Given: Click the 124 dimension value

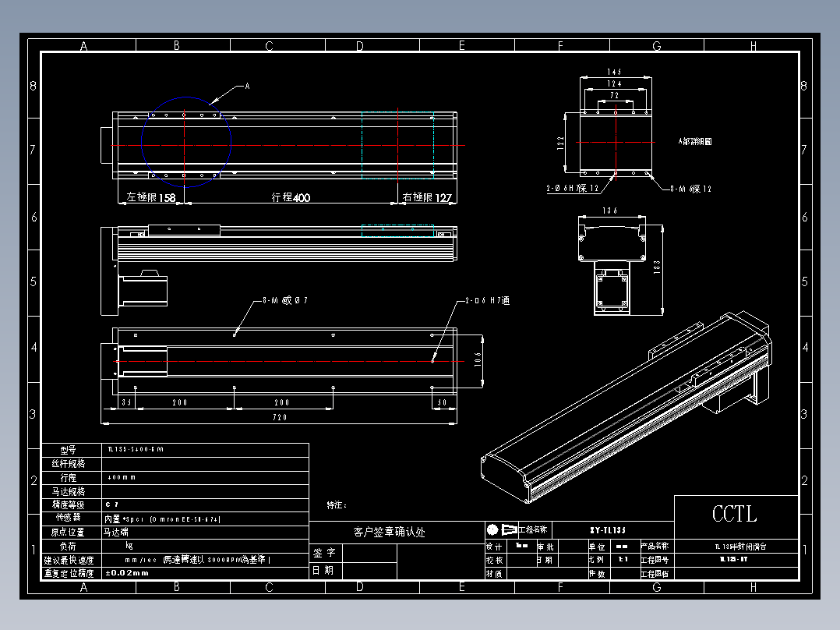Looking at the screenshot, I should click(x=615, y=83).
